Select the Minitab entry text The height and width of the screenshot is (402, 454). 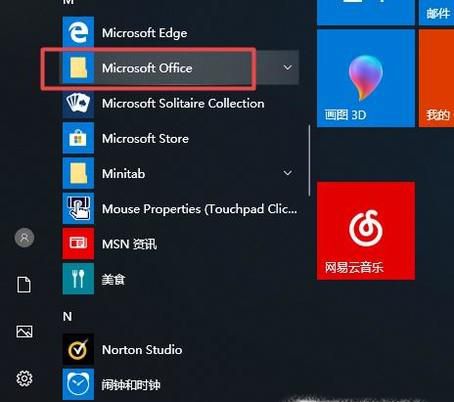(123, 174)
